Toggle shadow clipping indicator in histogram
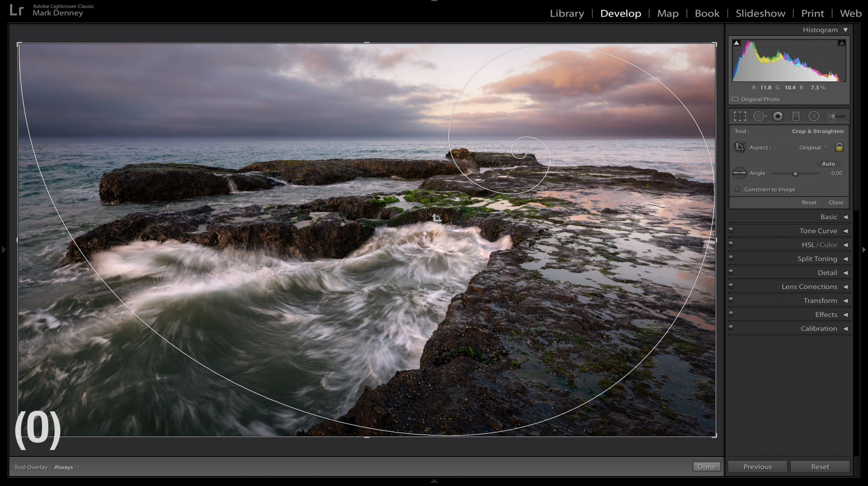This screenshot has width=868, height=486. tap(736, 43)
